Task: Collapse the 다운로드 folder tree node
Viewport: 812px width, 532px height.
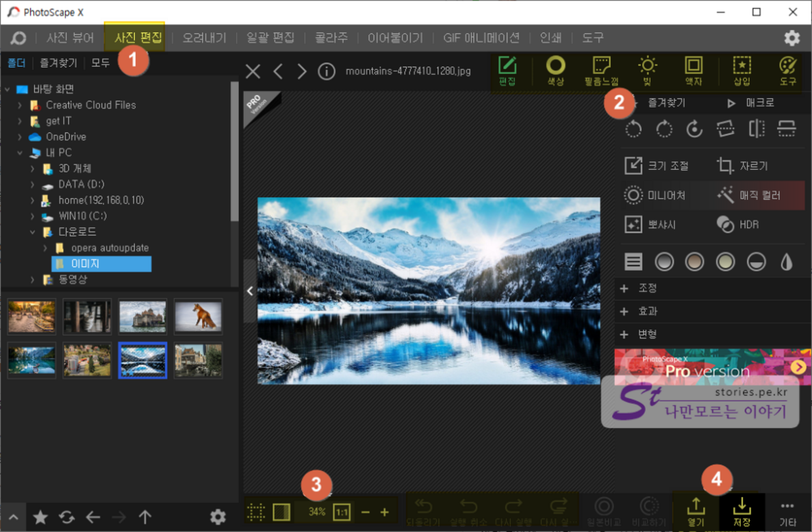Action: (32, 232)
